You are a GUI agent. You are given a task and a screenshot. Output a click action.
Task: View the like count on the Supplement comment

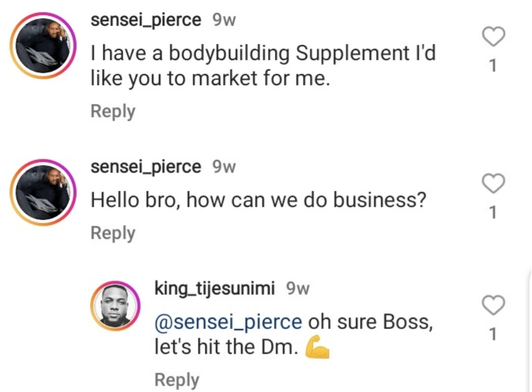[493, 66]
